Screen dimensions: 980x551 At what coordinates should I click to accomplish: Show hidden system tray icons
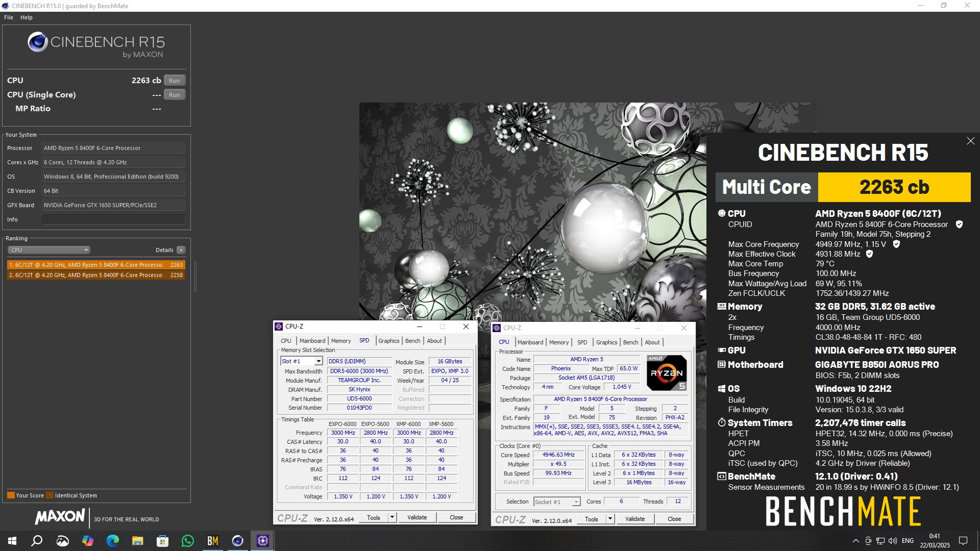pos(855,541)
